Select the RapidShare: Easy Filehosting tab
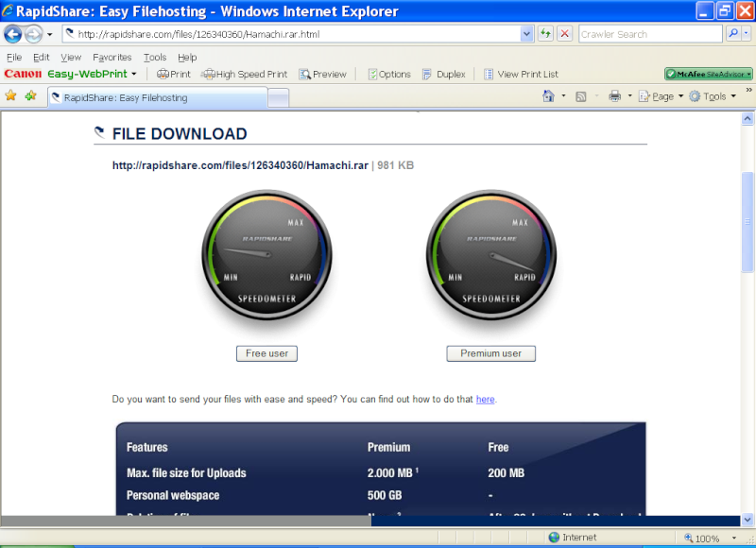Viewport: 756px width, 548px height. coord(158,98)
